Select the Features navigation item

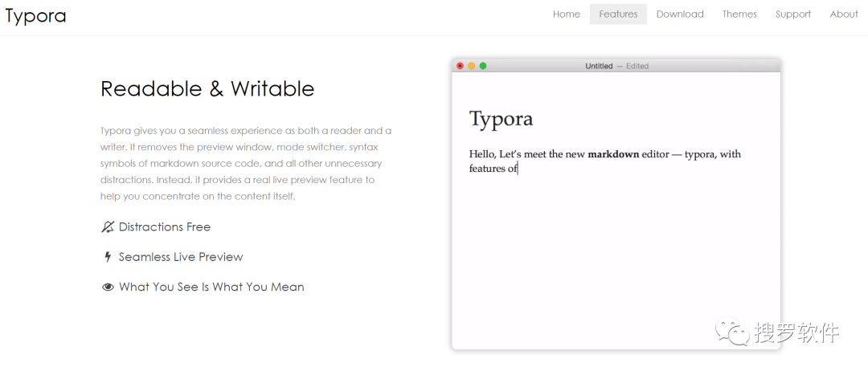pyautogui.click(x=618, y=14)
